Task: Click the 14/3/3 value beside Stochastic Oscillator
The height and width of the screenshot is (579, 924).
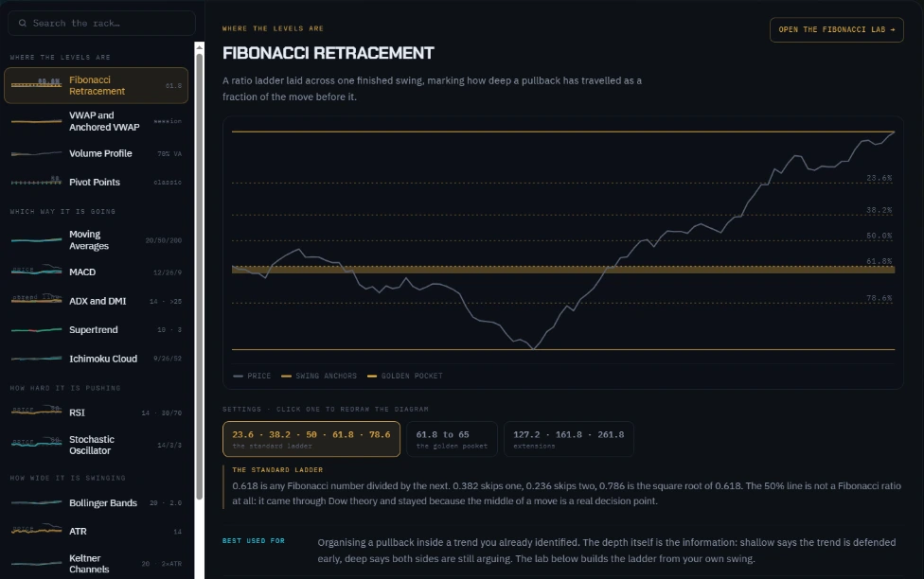Action: (x=169, y=446)
